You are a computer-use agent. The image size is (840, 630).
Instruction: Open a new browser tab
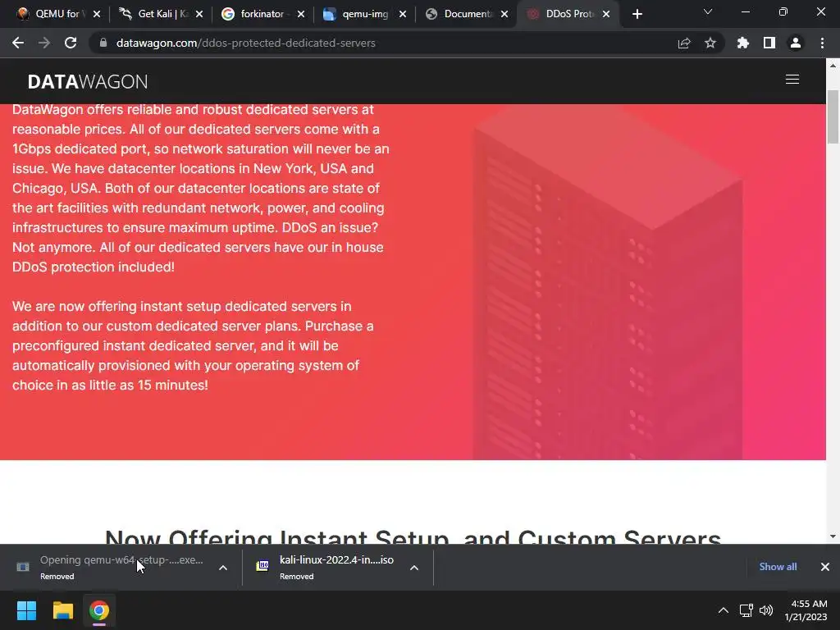(x=637, y=15)
